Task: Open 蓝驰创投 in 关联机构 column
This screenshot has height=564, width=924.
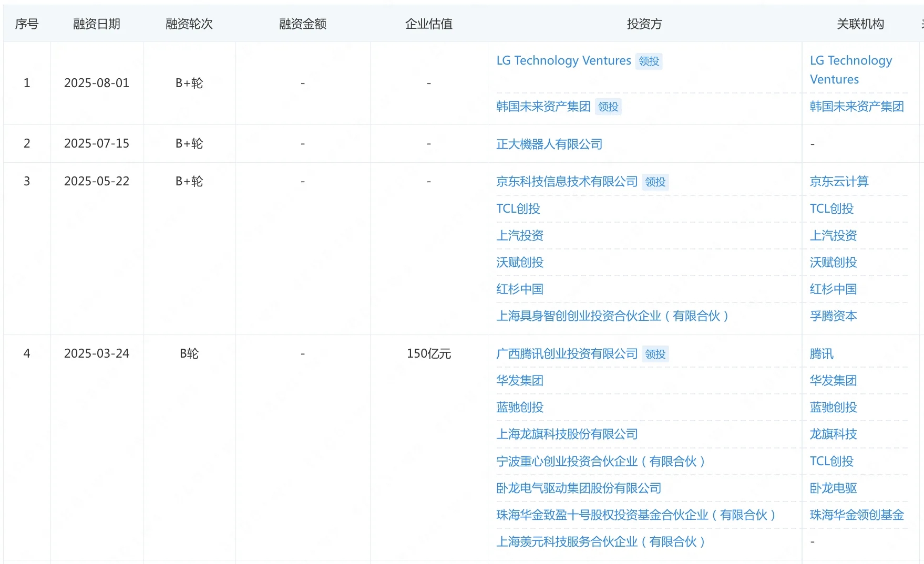Action: pyautogui.click(x=834, y=407)
